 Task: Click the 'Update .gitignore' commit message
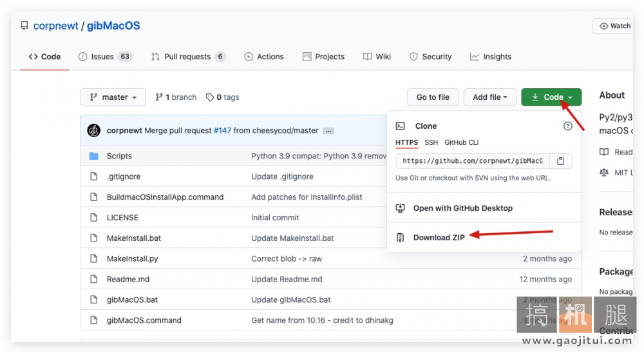[282, 176]
